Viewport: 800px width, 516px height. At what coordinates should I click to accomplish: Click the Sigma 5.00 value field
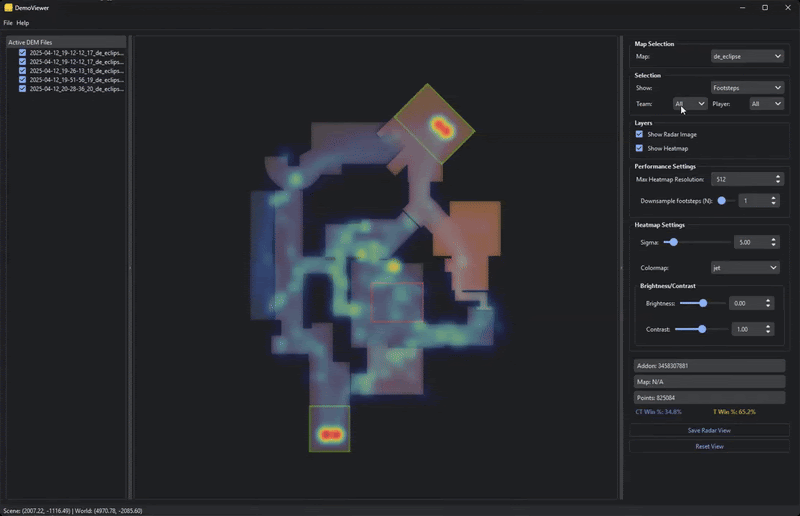tap(752, 242)
